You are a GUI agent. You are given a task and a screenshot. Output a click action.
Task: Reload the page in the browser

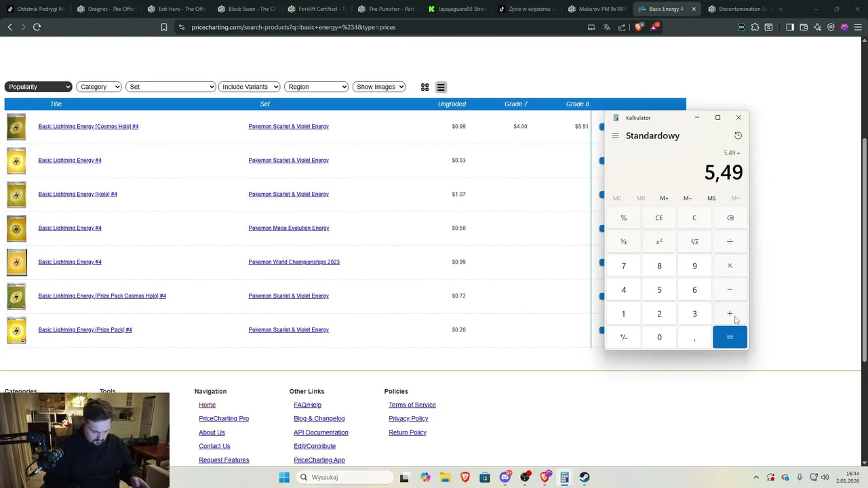tap(37, 27)
